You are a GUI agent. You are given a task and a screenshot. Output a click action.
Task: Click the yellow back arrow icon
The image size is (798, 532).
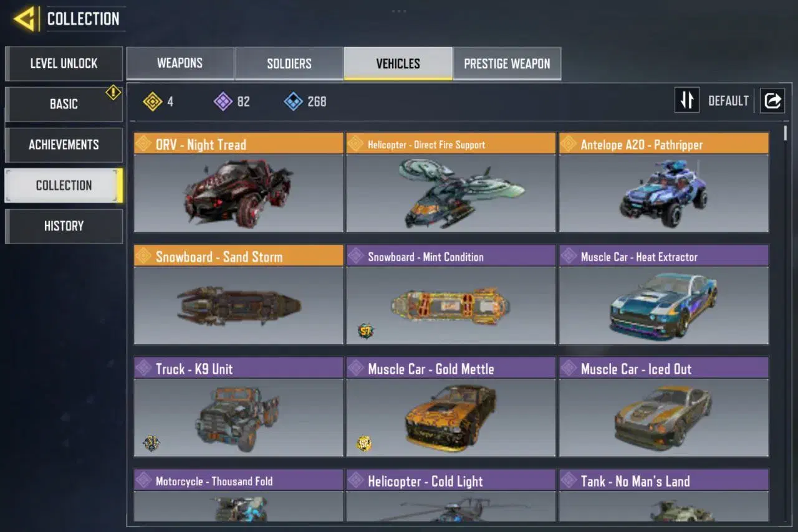[25, 19]
